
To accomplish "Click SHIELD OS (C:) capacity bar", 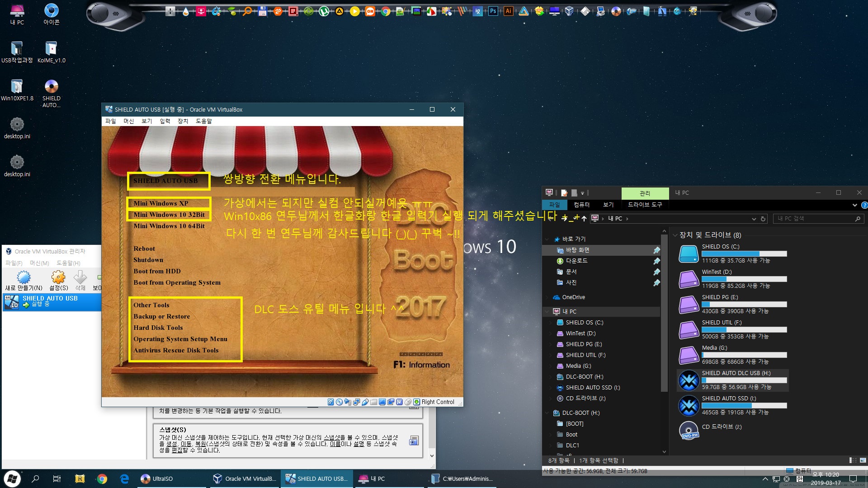I will pyautogui.click(x=744, y=253).
